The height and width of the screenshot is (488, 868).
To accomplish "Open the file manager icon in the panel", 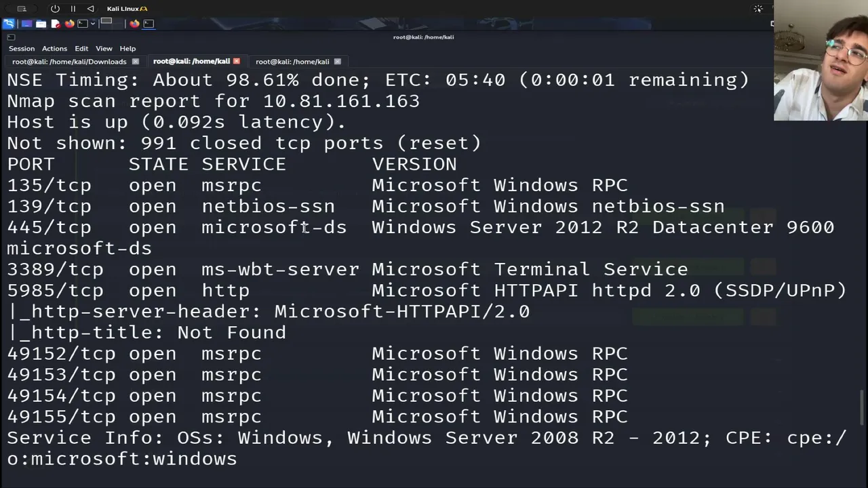I will [x=41, y=24].
